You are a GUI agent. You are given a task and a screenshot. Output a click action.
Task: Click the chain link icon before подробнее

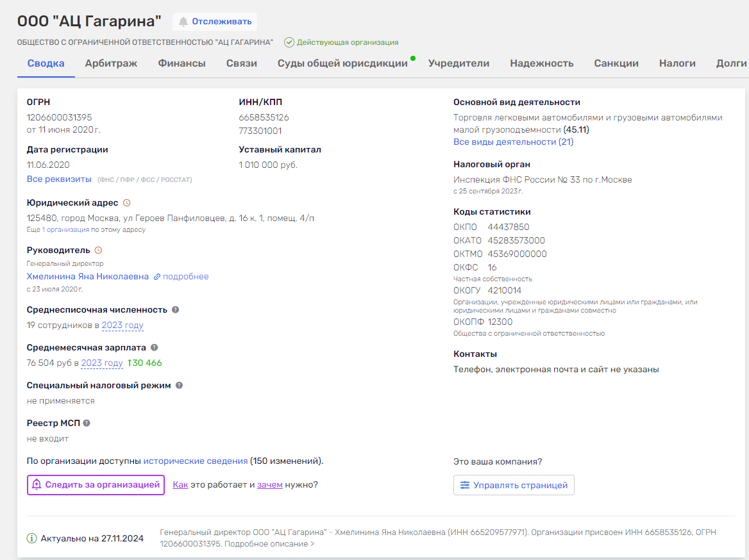(x=156, y=277)
